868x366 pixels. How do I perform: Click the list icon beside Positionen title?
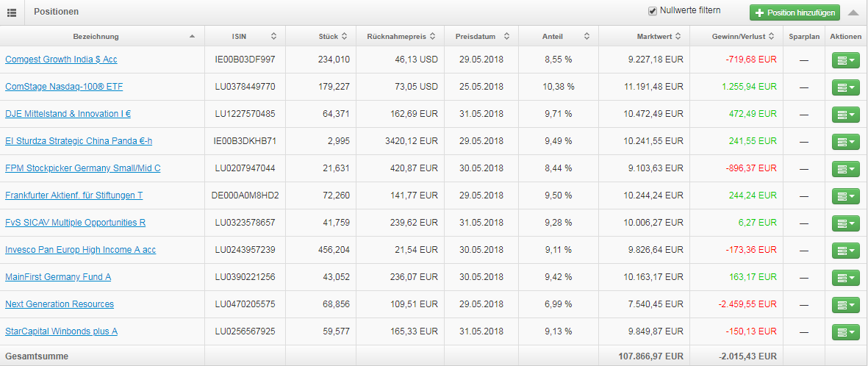(12, 12)
